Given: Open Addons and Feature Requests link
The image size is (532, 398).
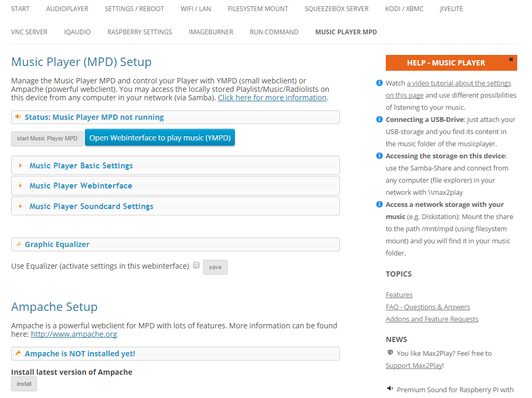Looking at the screenshot, I should point(432,319).
